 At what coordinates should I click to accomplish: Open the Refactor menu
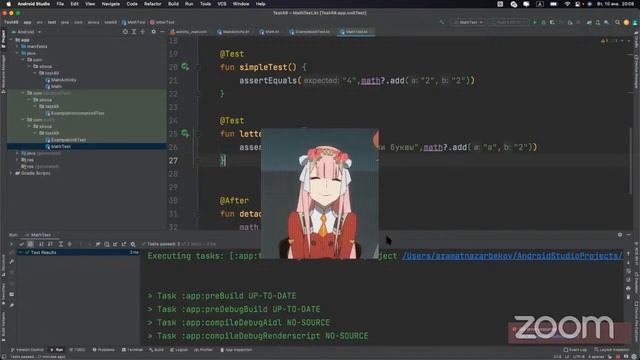tap(153, 4)
